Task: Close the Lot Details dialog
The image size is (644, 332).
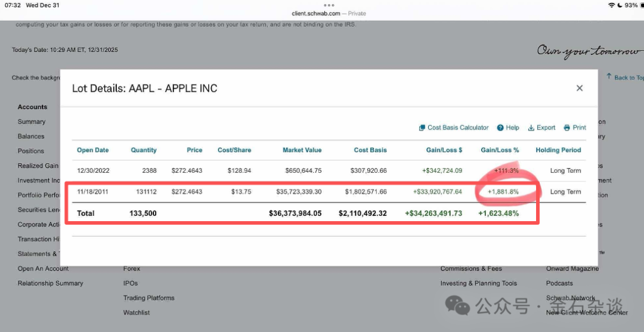Action: [579, 88]
